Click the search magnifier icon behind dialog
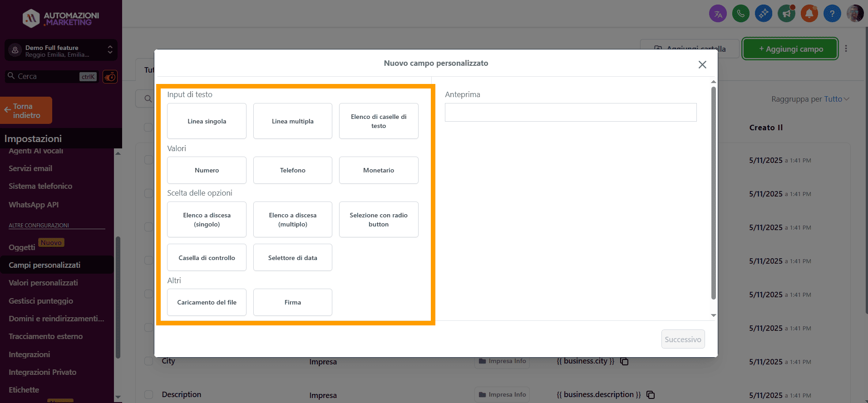 tap(148, 98)
